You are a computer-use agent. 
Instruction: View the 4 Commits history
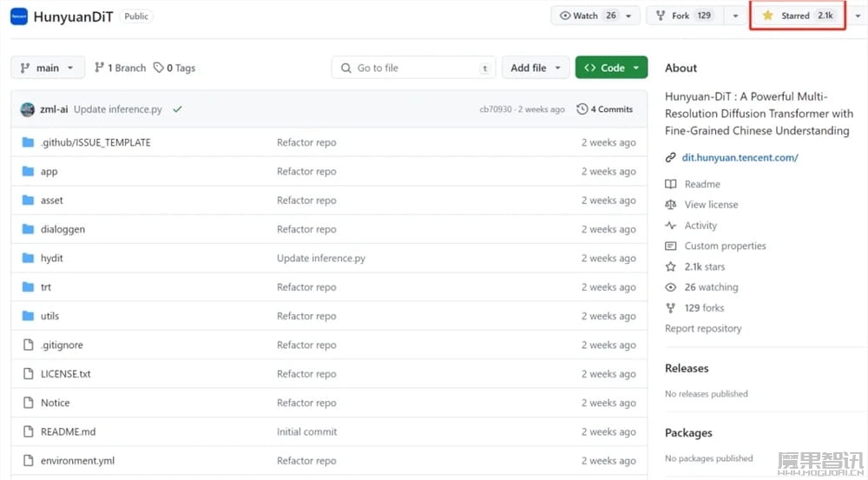(x=604, y=109)
